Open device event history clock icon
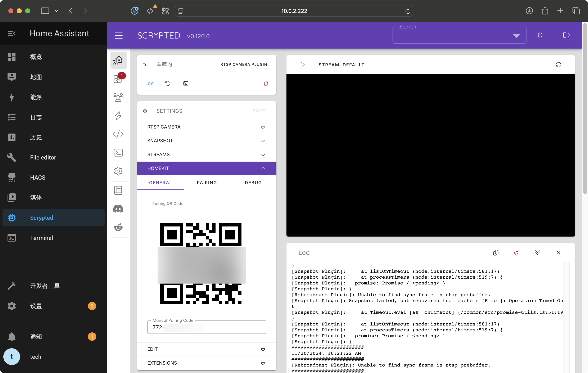Image resolution: width=588 pixels, height=373 pixels. 168,84
